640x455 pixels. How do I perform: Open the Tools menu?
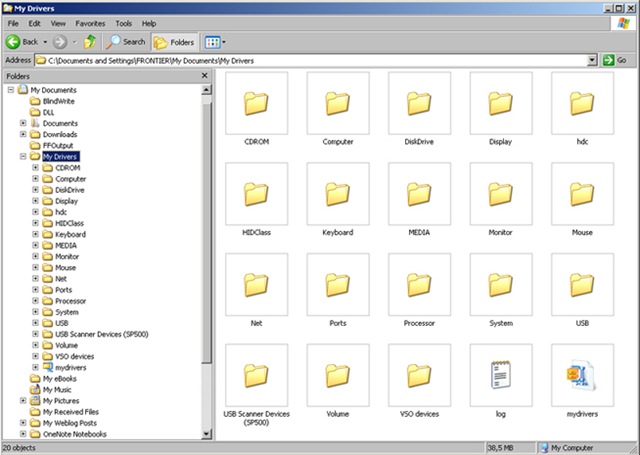(x=123, y=24)
